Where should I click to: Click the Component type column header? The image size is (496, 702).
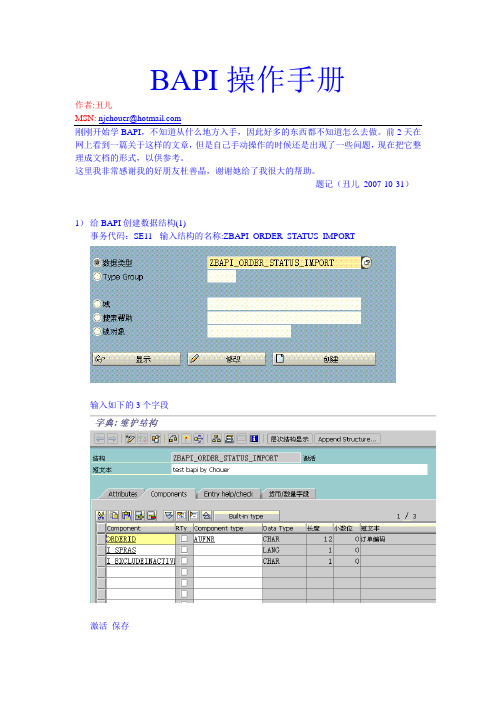pos(227,528)
